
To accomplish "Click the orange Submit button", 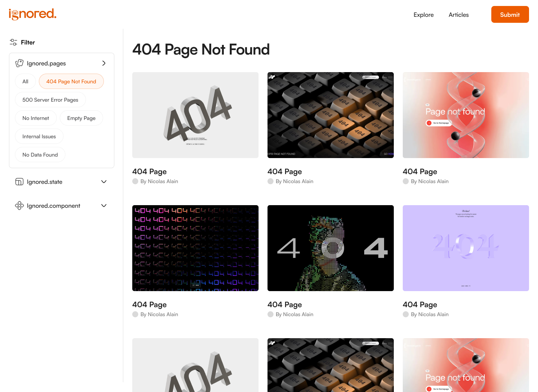I will point(510,15).
